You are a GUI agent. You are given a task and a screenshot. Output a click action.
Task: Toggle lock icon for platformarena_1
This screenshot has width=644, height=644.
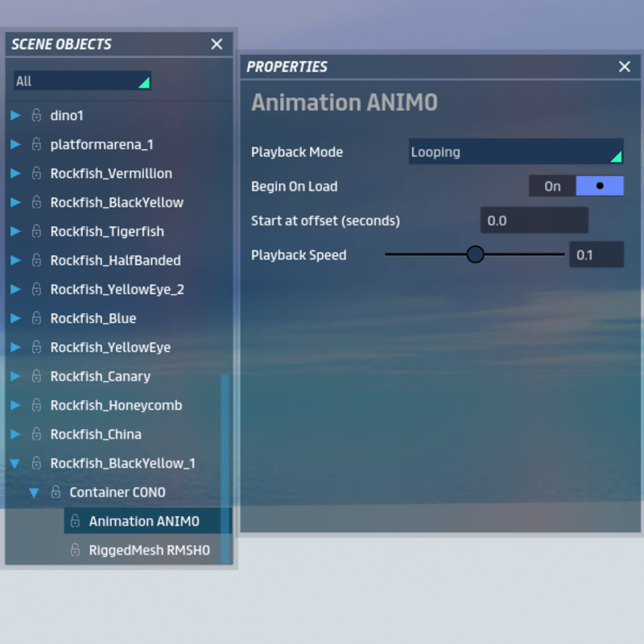[36, 145]
